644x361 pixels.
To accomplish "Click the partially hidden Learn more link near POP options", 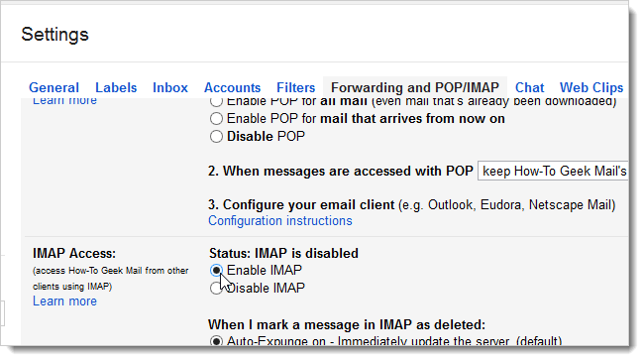I will (64, 101).
